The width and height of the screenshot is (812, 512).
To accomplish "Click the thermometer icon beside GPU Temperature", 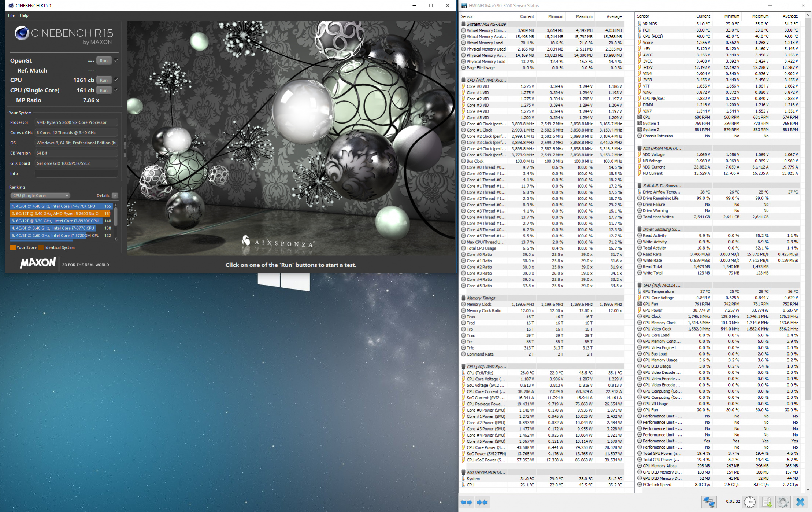I will pyautogui.click(x=639, y=291).
